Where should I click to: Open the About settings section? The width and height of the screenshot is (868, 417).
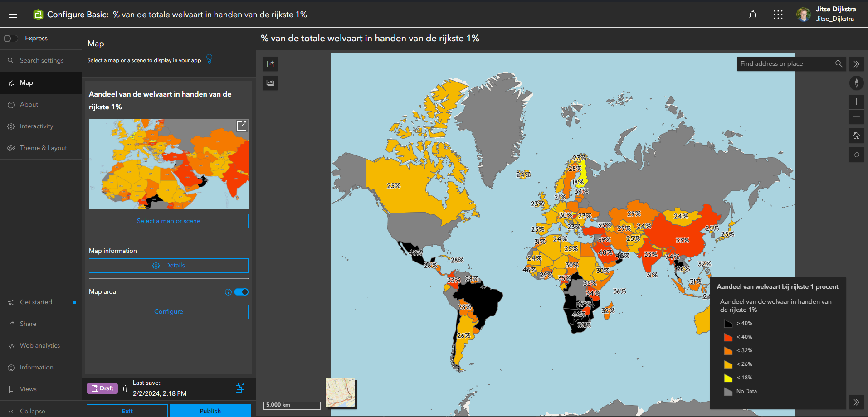(x=41, y=104)
